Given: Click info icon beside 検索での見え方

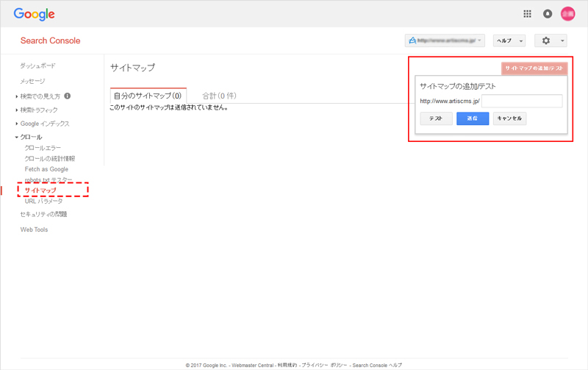Looking at the screenshot, I should click(x=67, y=96).
